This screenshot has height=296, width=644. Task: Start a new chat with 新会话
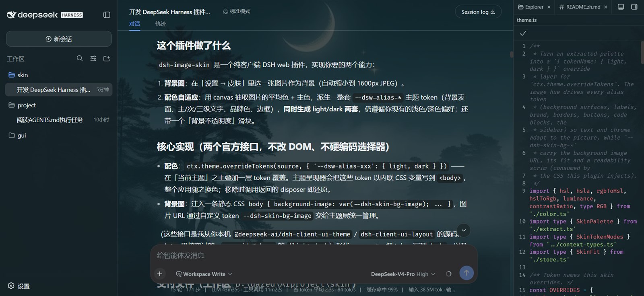point(59,39)
